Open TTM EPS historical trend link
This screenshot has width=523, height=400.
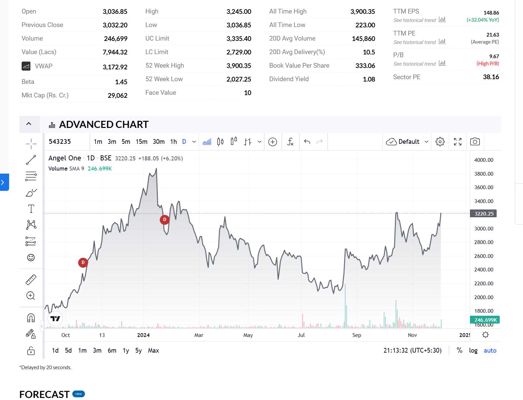point(419,20)
